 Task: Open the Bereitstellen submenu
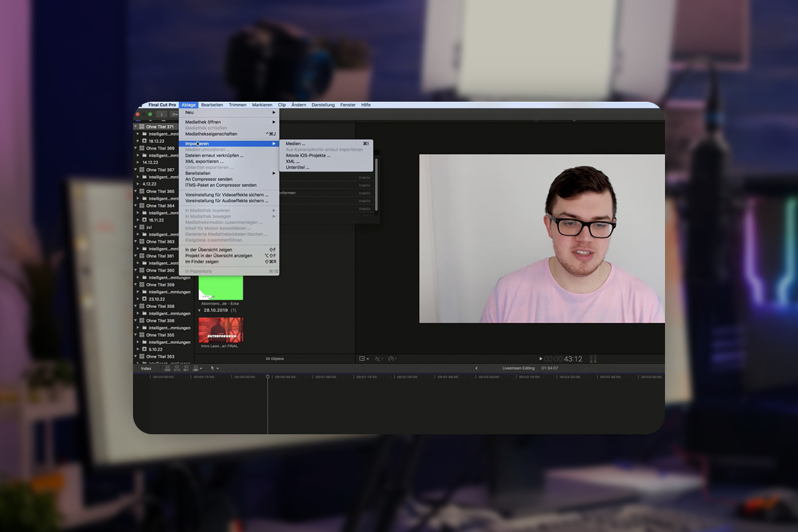pos(229,174)
